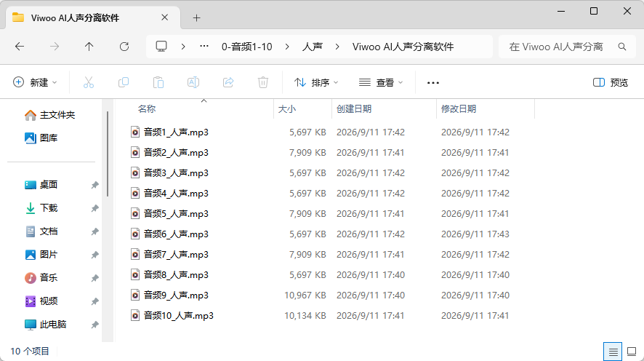Screen dimensions: 644x361
Task: Click the media file icon of 音频9_人声.mp3
Action: click(135, 295)
